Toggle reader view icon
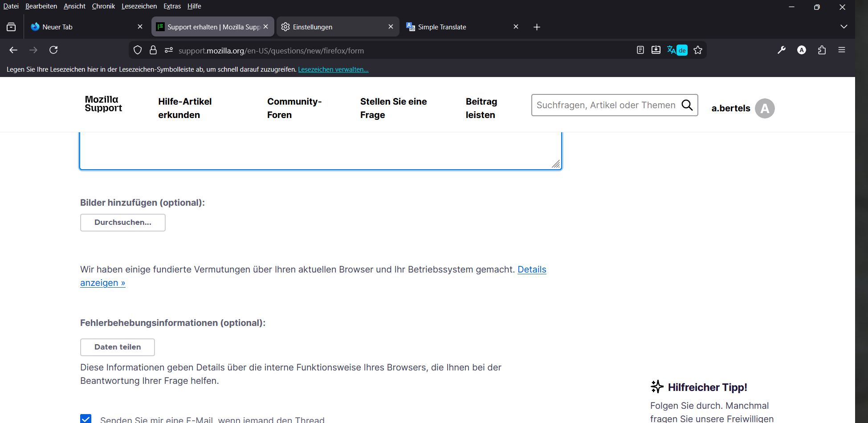Viewport: 868px width, 423px height. click(x=640, y=50)
